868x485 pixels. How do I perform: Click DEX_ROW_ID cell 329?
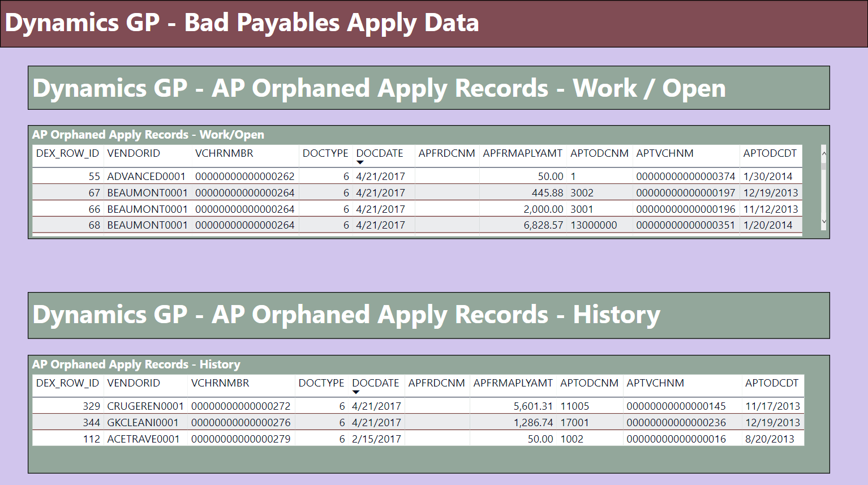91,406
